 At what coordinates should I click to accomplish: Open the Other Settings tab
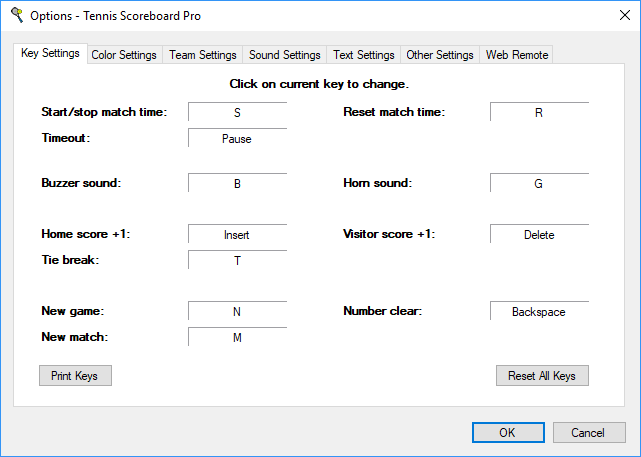click(441, 55)
